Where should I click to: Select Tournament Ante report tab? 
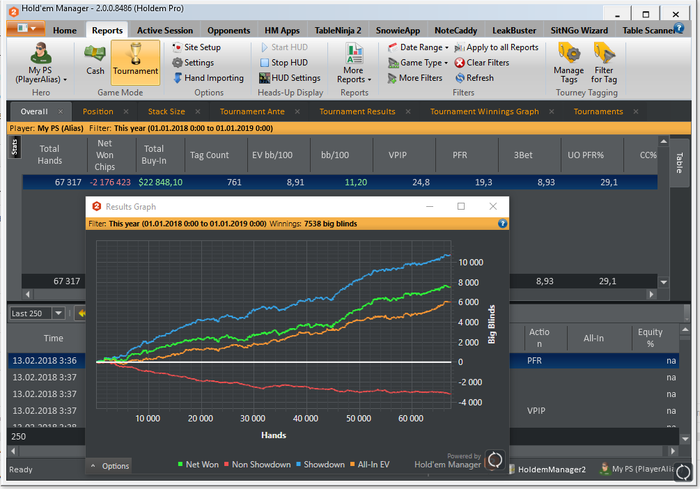[252, 112]
